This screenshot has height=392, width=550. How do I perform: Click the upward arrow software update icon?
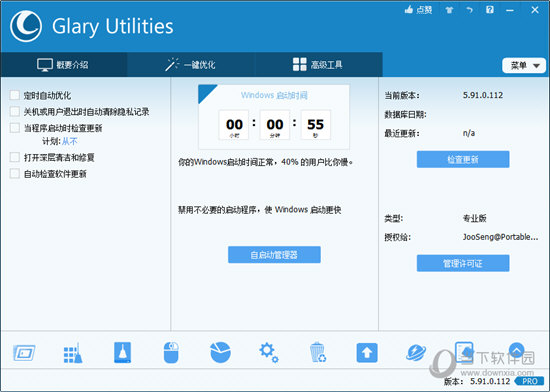click(x=367, y=353)
